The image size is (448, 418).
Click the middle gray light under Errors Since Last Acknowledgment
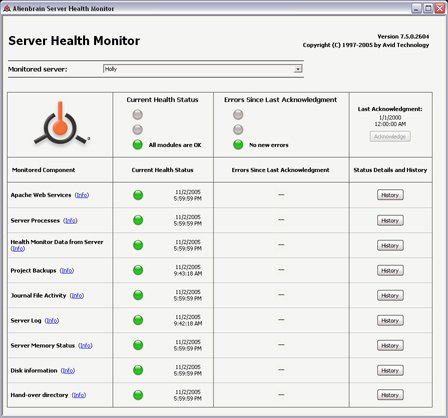click(x=238, y=129)
